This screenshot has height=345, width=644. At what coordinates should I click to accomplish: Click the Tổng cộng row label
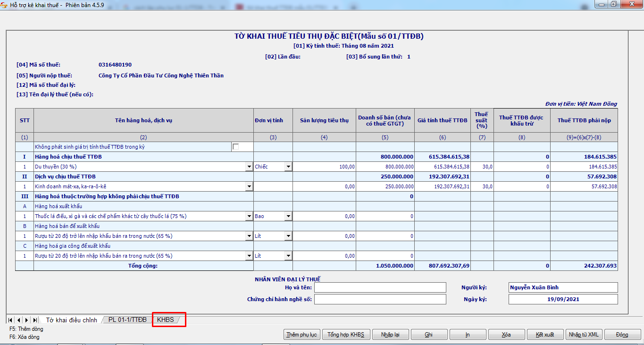143,266
